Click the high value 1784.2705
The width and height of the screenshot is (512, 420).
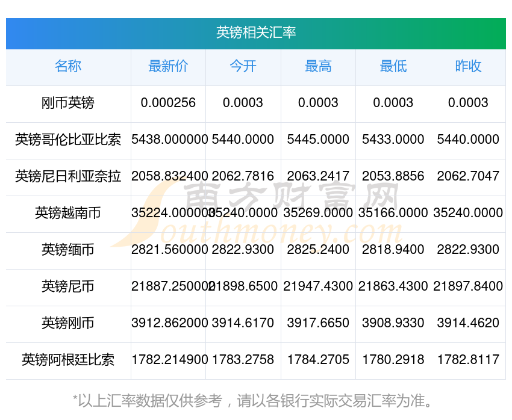coord(318,360)
